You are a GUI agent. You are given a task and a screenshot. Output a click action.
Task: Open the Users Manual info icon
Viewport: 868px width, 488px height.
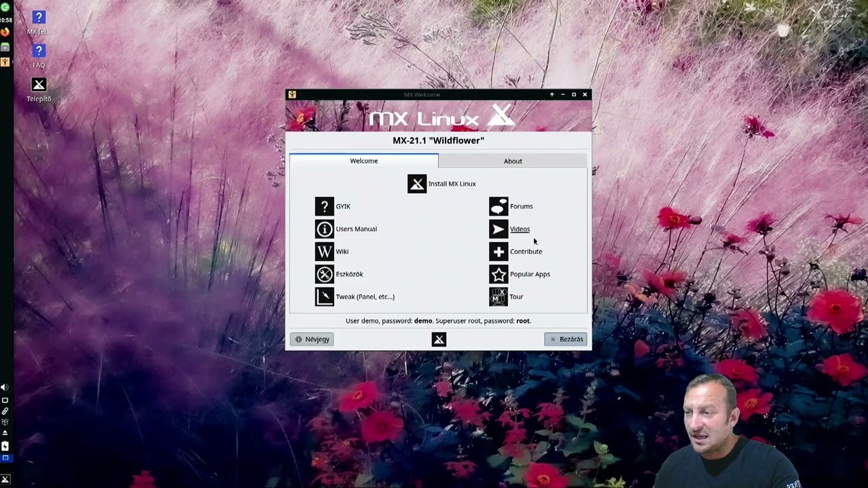coord(324,229)
